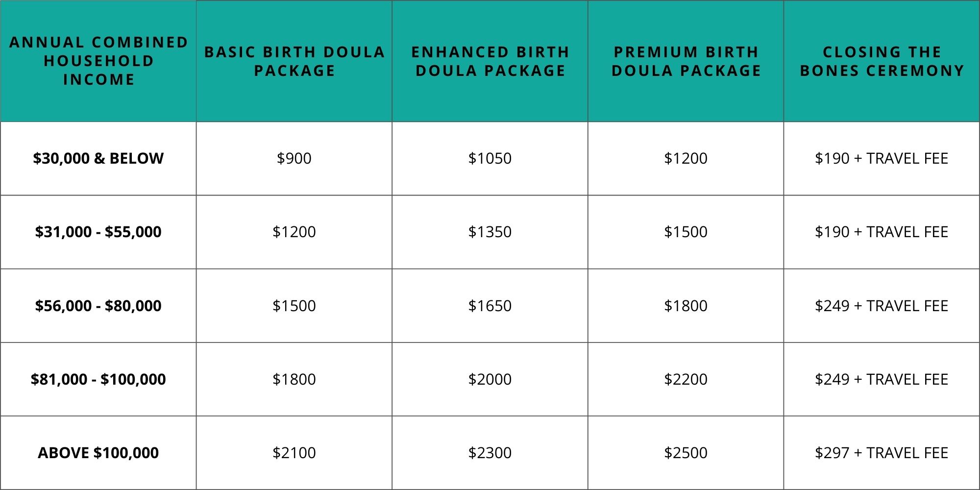Click the $2000 enhanced package price
Screen dimensions: 980x490
pos(490,379)
